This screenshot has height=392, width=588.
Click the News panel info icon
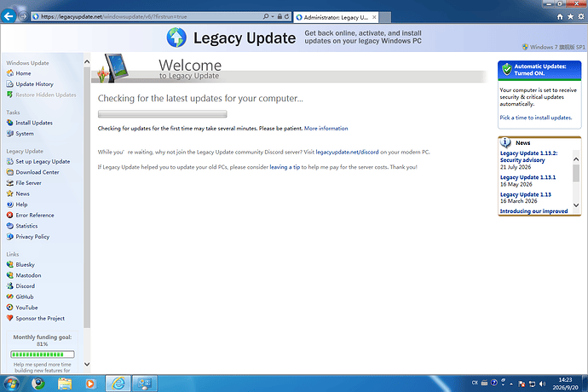[505, 142]
